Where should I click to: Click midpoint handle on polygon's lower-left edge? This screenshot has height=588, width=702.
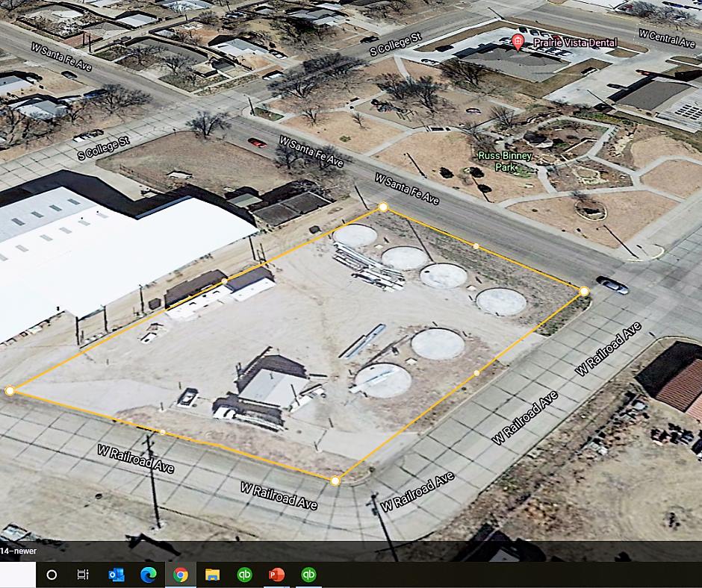(163, 432)
